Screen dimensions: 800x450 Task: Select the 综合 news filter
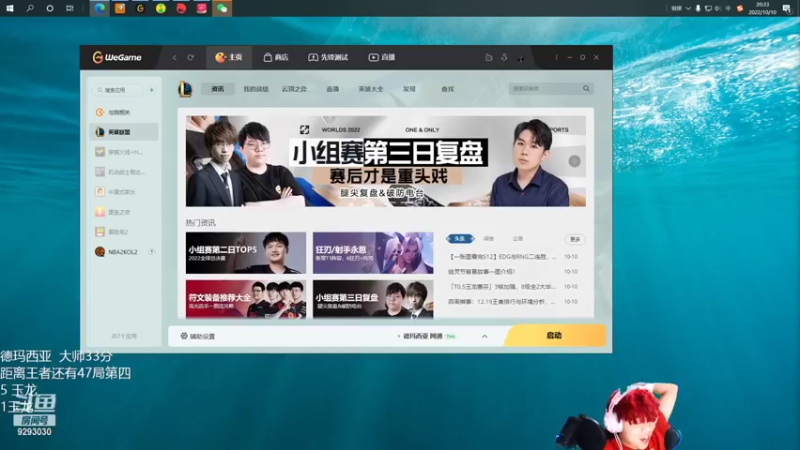[x=489, y=239]
